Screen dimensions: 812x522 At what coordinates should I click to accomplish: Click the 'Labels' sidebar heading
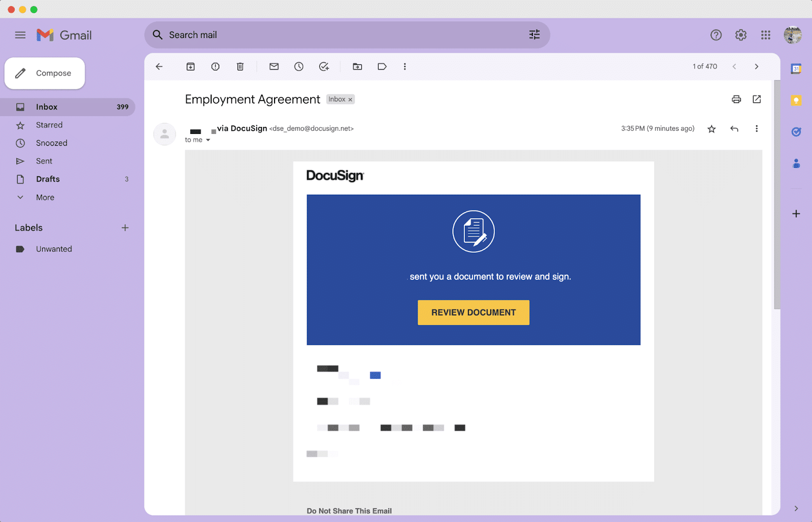coord(29,228)
